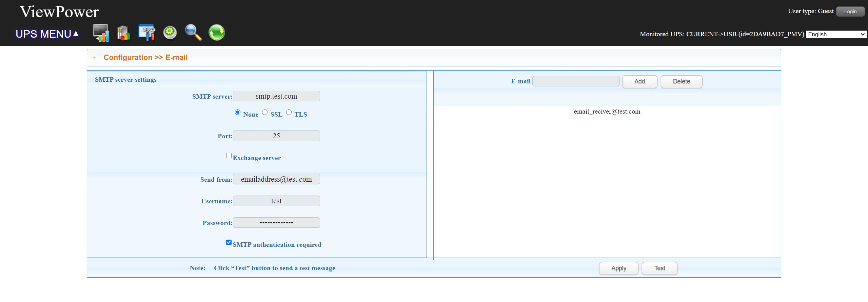Click the green gear button icon
This screenshot has width=868, height=302.
coord(170,33)
